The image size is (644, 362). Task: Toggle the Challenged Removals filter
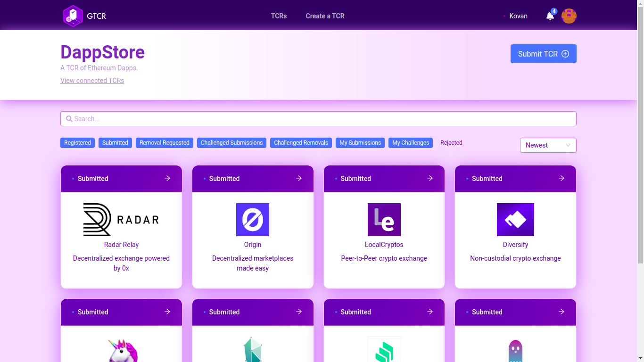click(x=301, y=143)
